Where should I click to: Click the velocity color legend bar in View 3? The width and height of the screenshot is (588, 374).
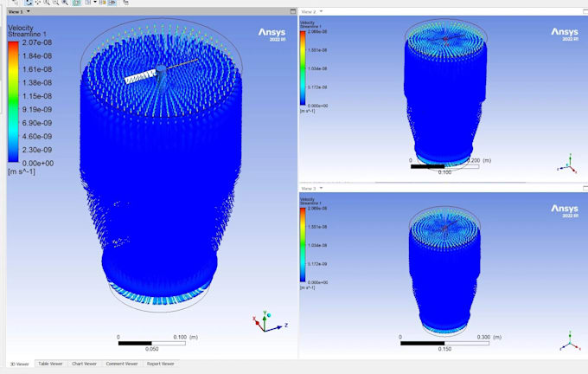point(303,245)
